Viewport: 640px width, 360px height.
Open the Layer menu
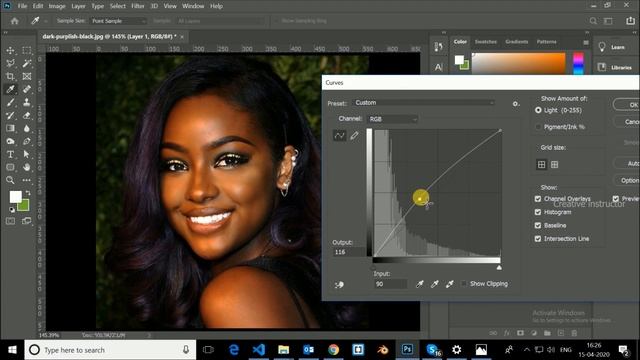(78, 6)
